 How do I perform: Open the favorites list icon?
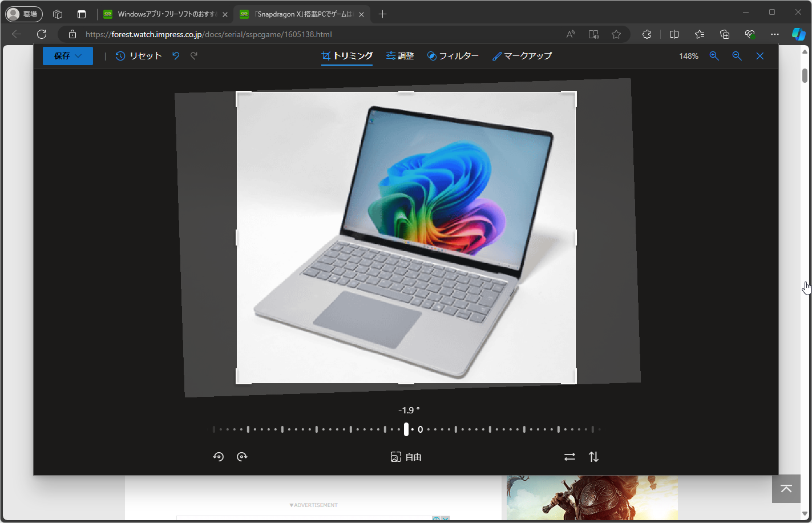[700, 34]
